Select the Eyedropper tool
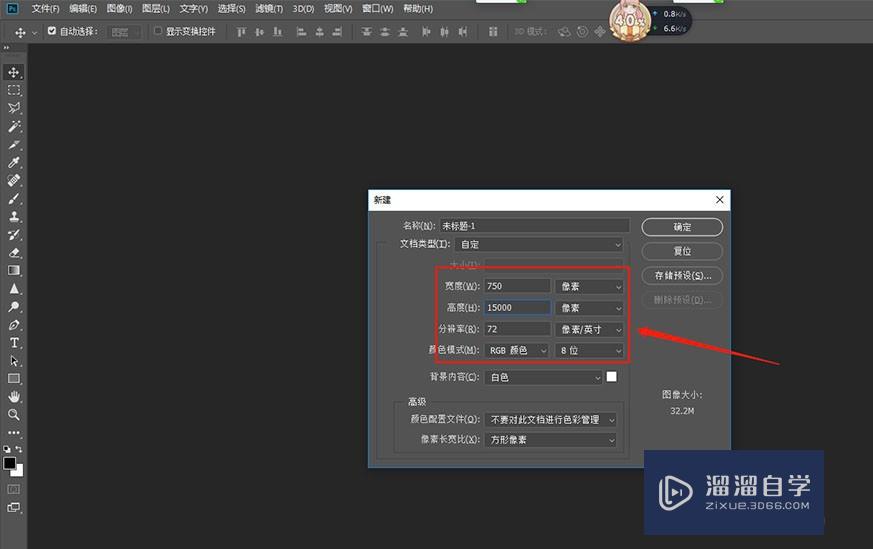 click(x=14, y=163)
